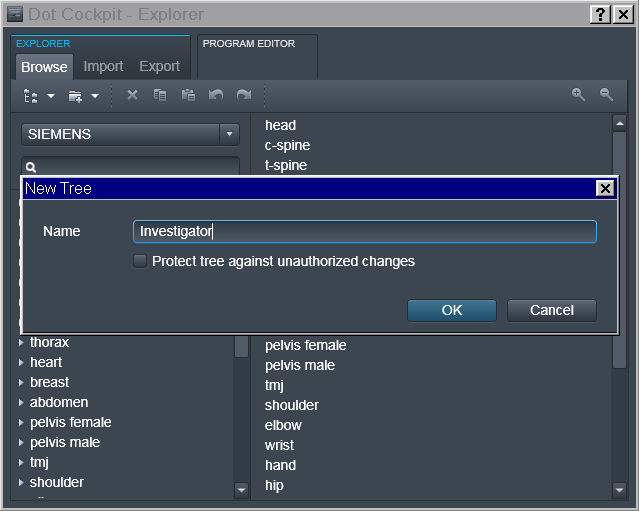Expand the pelvis male tree node

[21, 443]
